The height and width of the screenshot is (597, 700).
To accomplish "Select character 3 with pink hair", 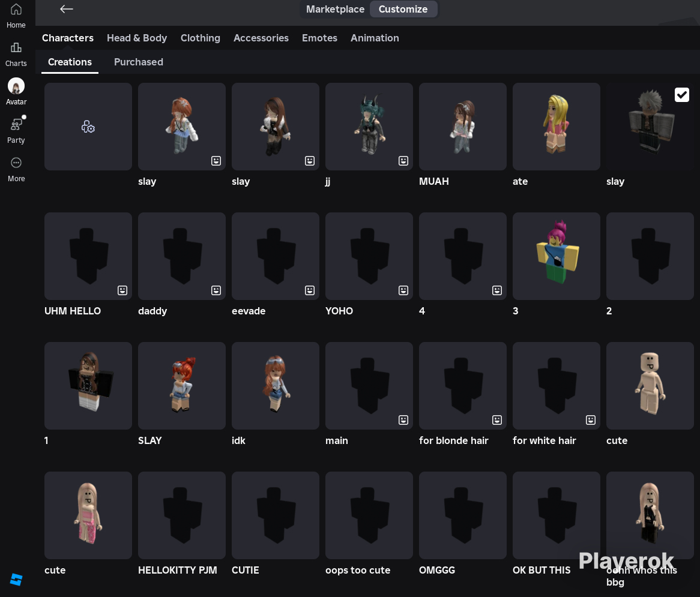I will (557, 256).
